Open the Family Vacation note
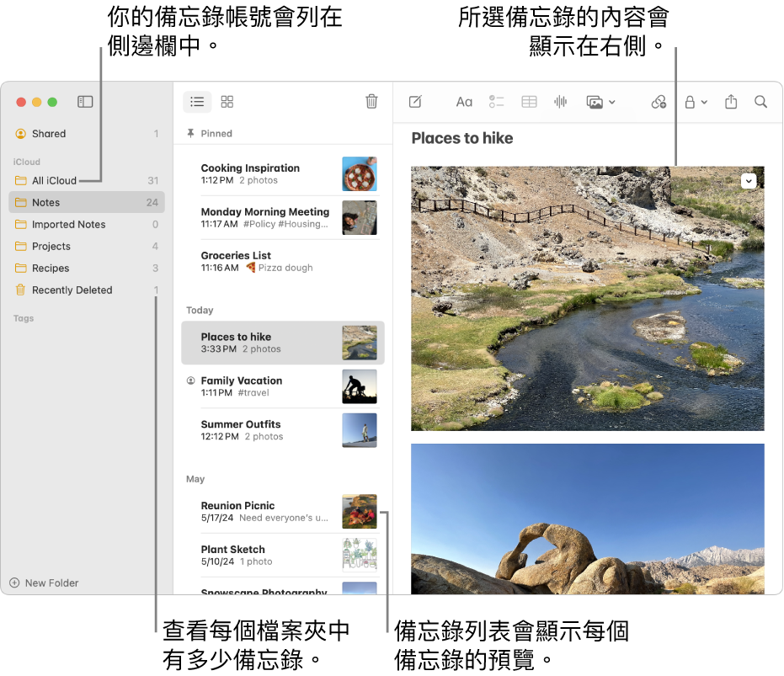Image resolution: width=784 pixels, height=676 pixels. coord(282,386)
